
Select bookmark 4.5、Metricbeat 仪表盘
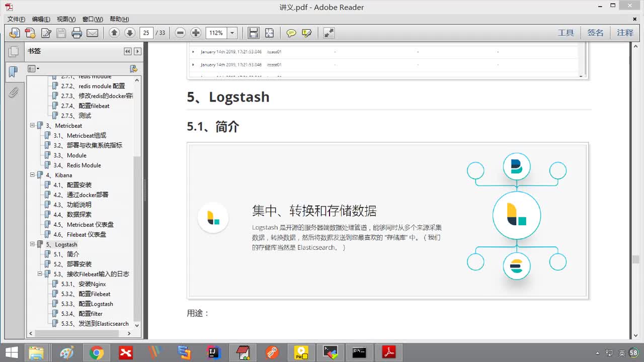click(x=84, y=225)
